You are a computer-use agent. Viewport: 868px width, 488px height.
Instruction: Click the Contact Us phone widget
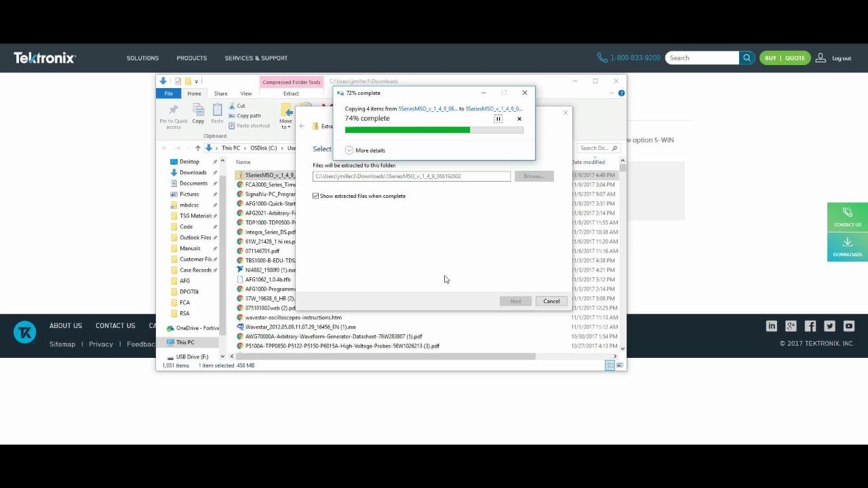pyautogui.click(x=847, y=217)
